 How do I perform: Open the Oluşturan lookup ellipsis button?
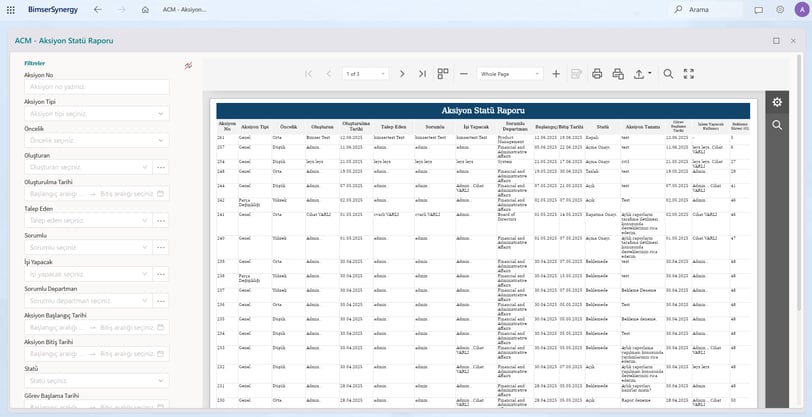point(161,167)
